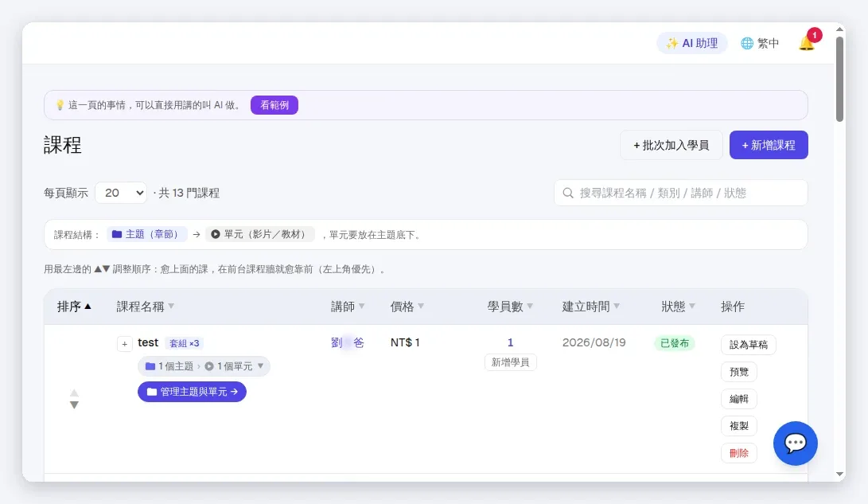Move test course down with arrow
Screen dimensions: 868x504
74,405
